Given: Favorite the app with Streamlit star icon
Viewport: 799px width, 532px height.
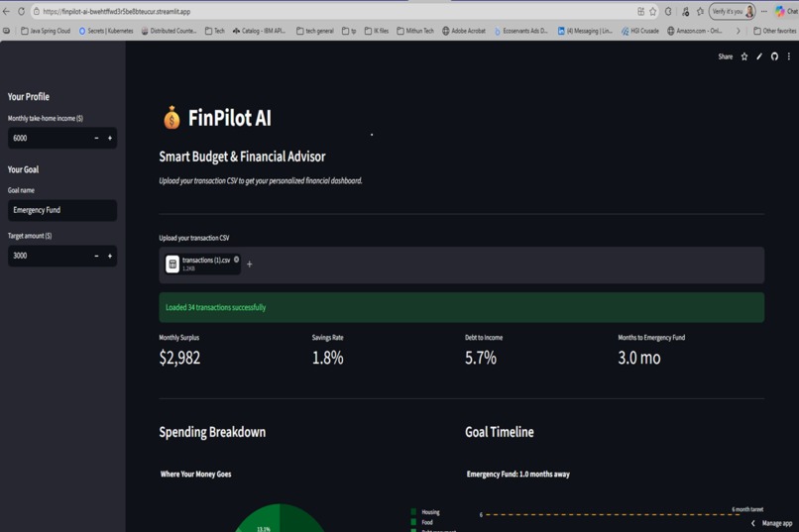Looking at the screenshot, I should (743, 56).
